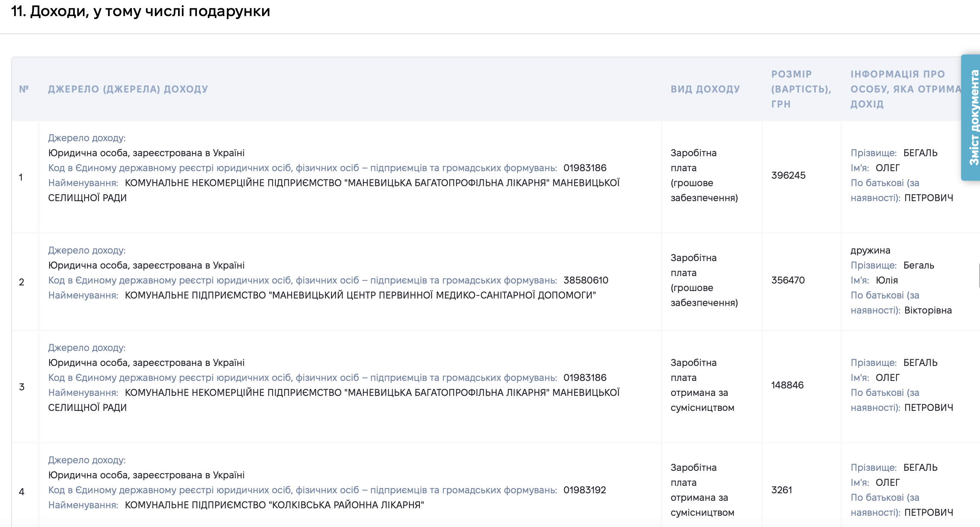Click 'Юридична особа, зареєстрована в Україні' in row 2
Screen dimensions: 980x527
(146, 265)
